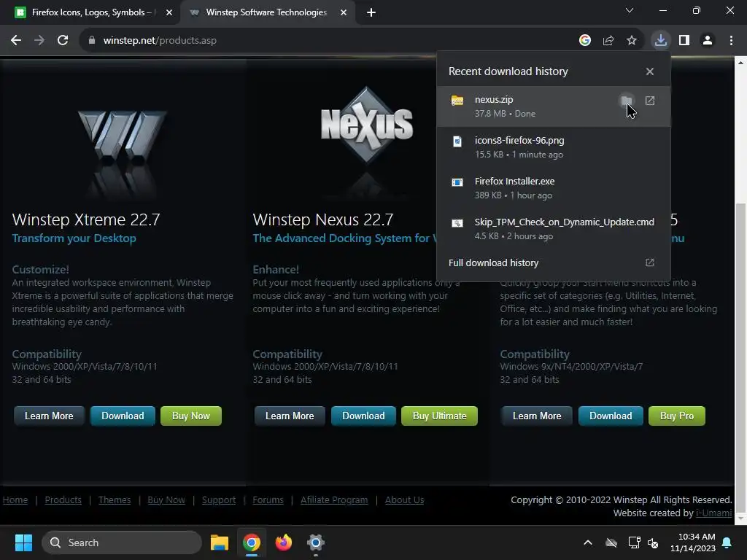This screenshot has height=560, width=747.
Task: Show hidden system tray icons
Action: coord(588,542)
